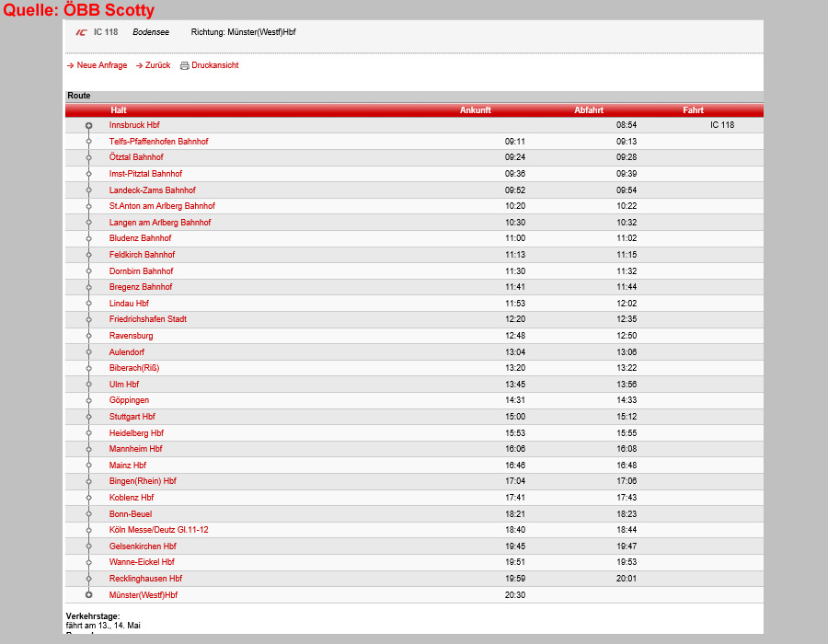Open the Heidelberg Hbf station link
The width and height of the screenshot is (828, 644).
136,432
